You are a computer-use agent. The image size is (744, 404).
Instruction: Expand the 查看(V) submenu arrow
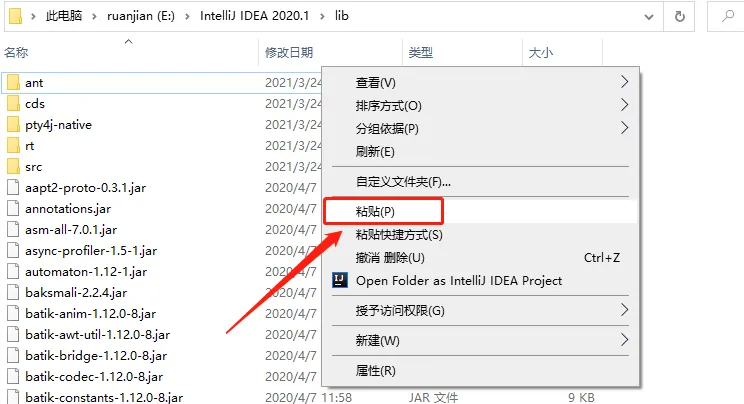(625, 82)
